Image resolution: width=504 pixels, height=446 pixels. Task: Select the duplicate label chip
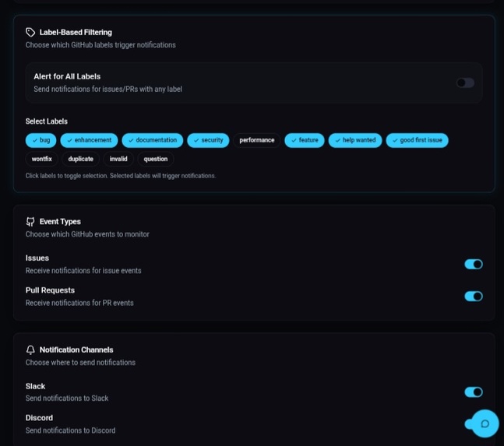click(81, 159)
